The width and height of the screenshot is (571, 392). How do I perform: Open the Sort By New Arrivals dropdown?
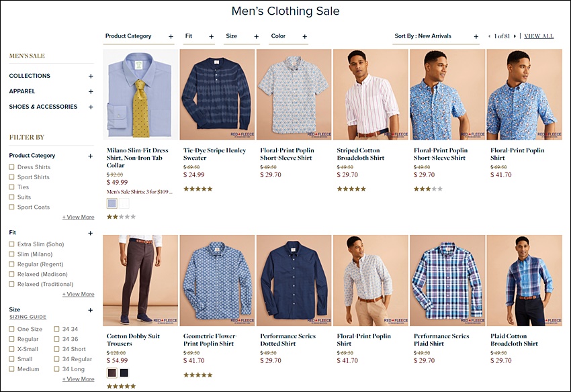tap(436, 36)
